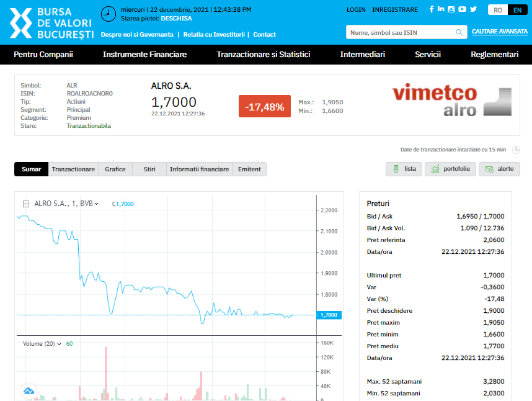The height and width of the screenshot is (401, 532).
Task: Switch language to RO
Action: [x=498, y=10]
